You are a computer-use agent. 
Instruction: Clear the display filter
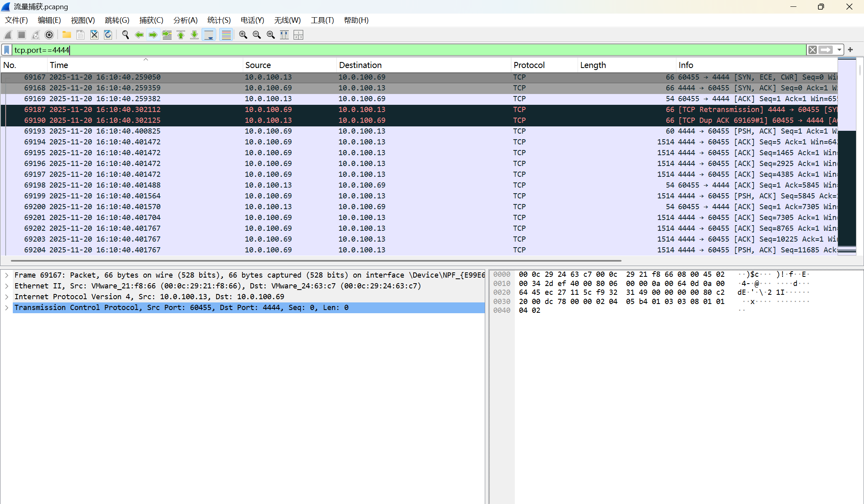coord(812,50)
